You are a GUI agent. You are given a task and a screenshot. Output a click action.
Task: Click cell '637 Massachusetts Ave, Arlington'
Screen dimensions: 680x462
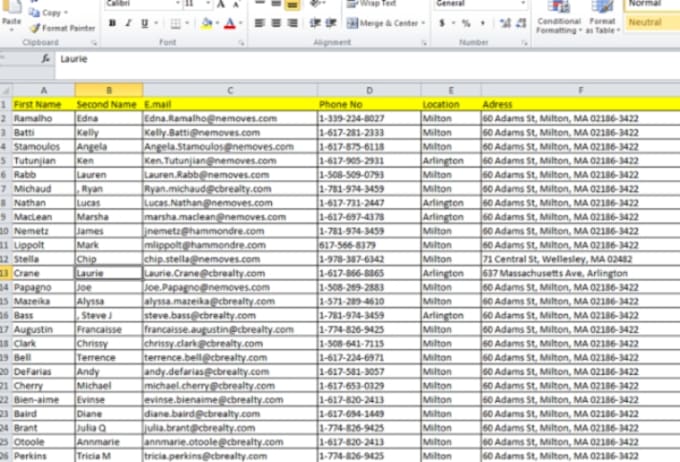point(581,273)
